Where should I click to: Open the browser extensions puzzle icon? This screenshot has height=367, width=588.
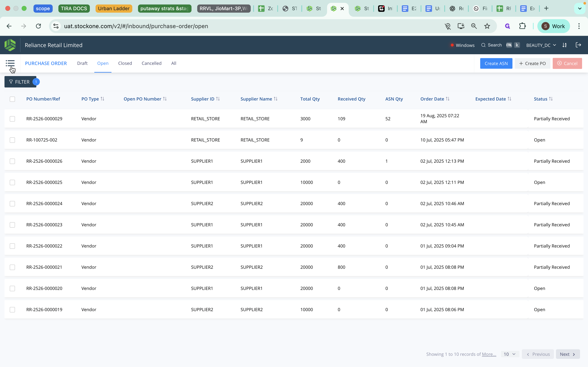coord(522,26)
